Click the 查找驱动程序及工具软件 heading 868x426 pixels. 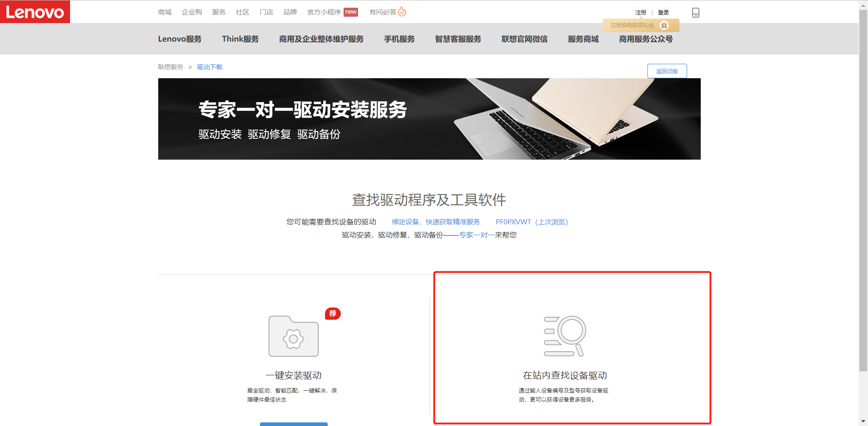click(429, 200)
